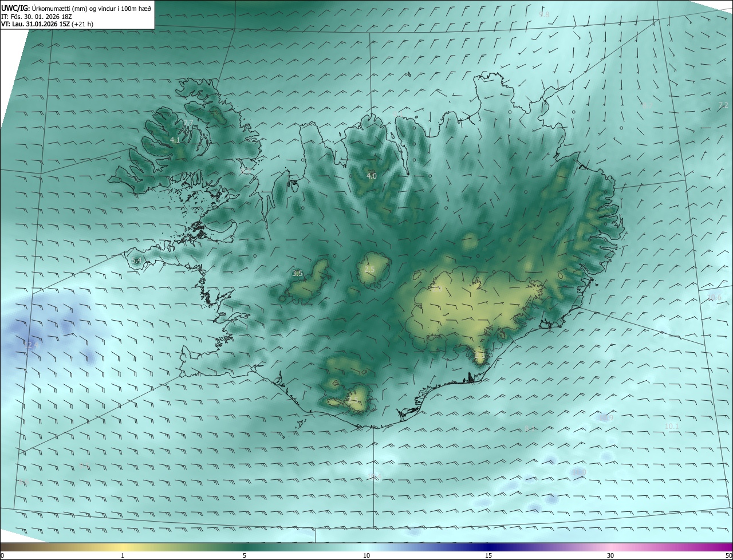Click the 10.1 value southeast of Iceland
733x560 pixels.
tap(672, 427)
